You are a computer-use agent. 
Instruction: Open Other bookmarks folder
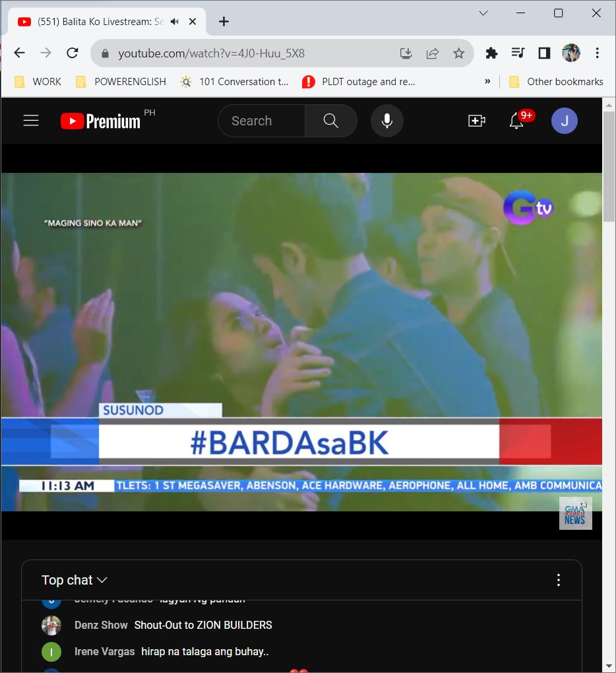[x=556, y=82]
